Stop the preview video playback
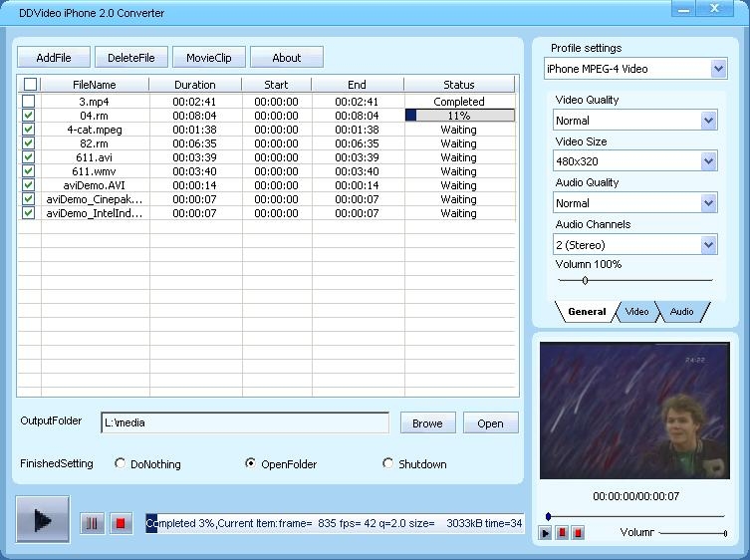Viewport: 750px width, 560px height. [x=578, y=533]
